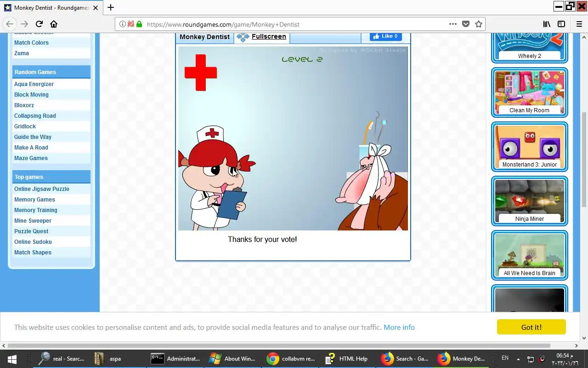Open Zuma game link
588x368 pixels.
click(22, 53)
